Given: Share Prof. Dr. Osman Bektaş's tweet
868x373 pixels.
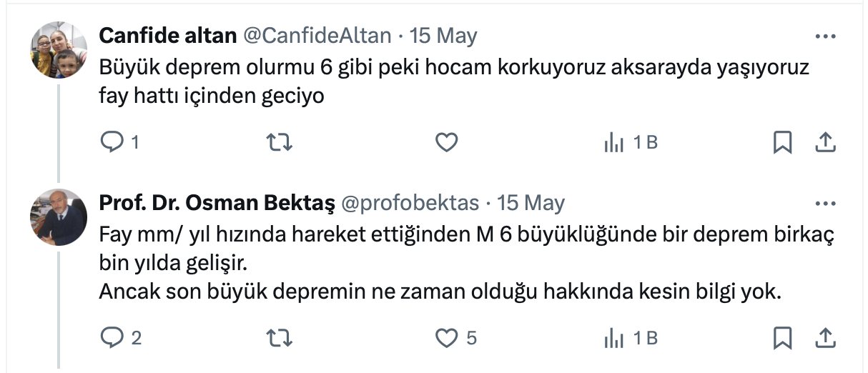Looking at the screenshot, I should tap(826, 337).
